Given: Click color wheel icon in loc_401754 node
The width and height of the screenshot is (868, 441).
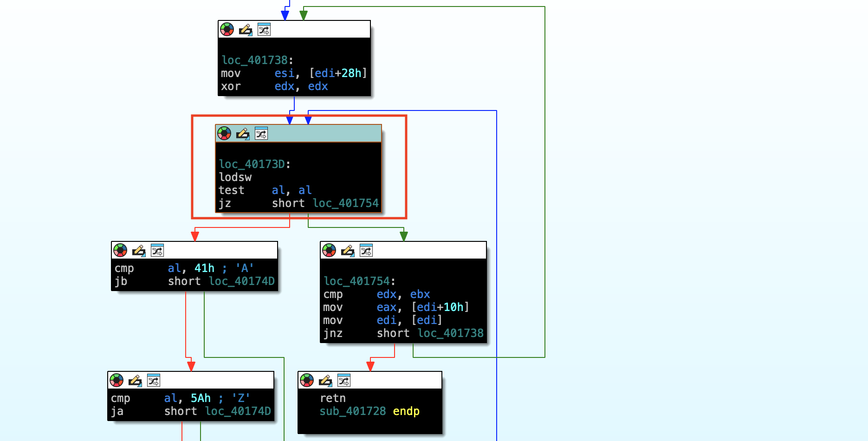Looking at the screenshot, I should point(329,250).
